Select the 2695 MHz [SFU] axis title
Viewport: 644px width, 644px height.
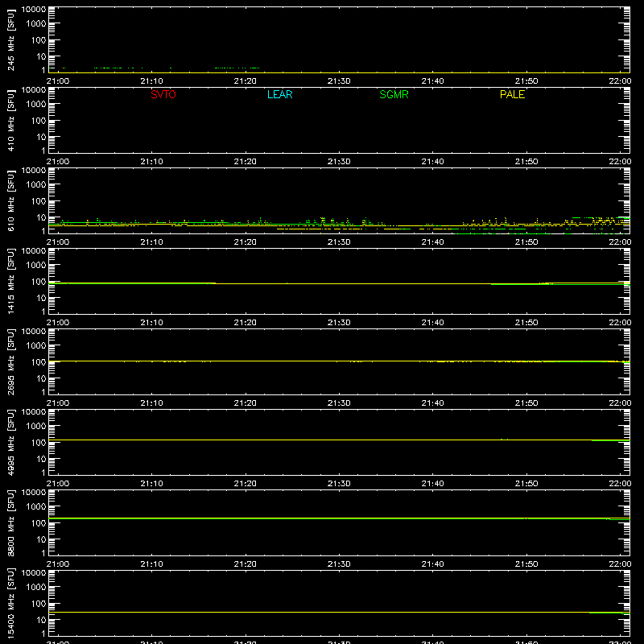(10, 361)
